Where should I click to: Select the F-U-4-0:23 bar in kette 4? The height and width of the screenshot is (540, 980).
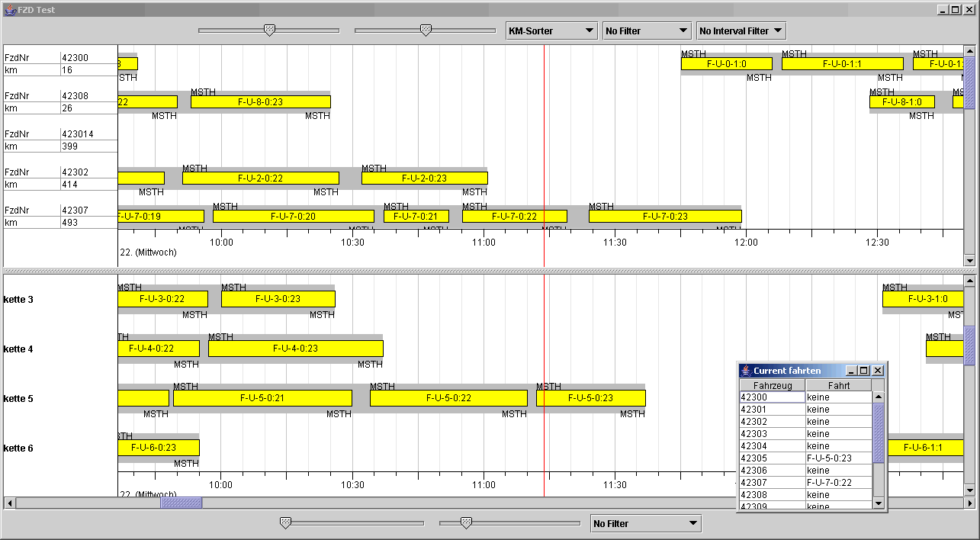tap(295, 349)
